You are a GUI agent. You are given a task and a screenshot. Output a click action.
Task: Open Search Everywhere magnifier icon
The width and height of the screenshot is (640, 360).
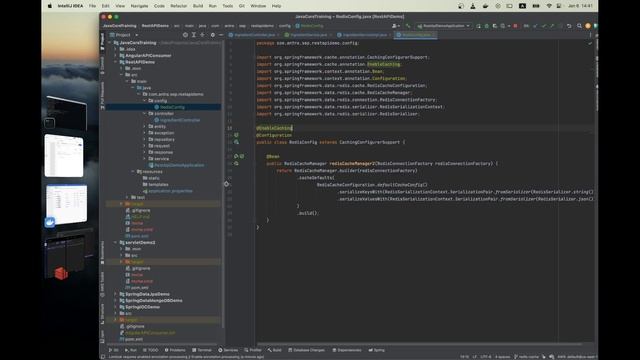click(579, 26)
